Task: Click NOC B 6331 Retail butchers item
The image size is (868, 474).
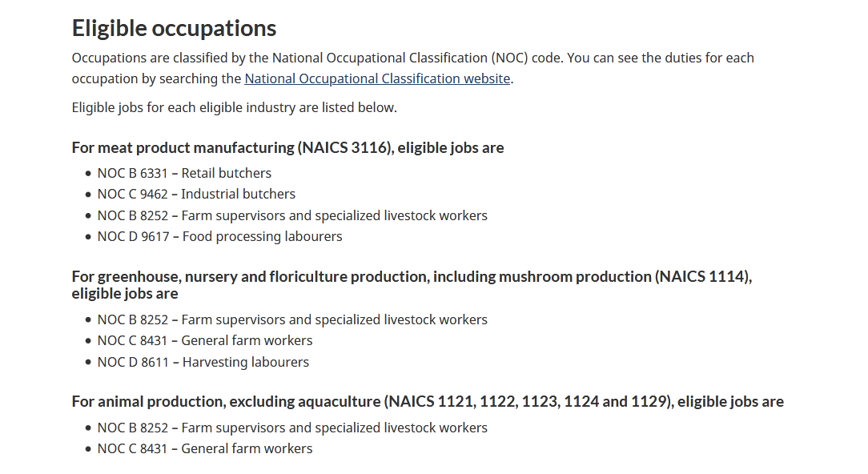Action: [x=184, y=173]
